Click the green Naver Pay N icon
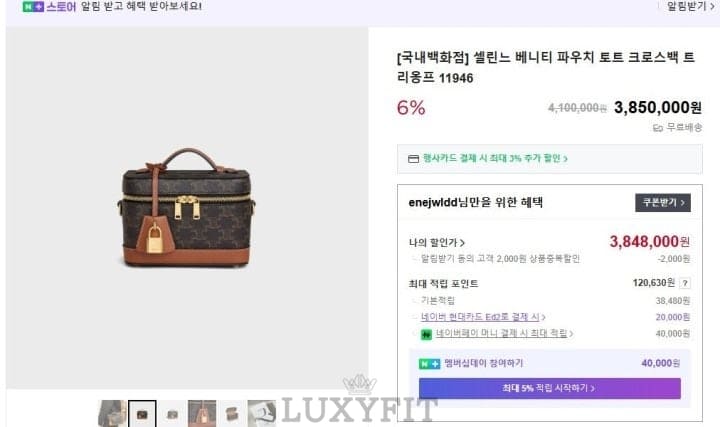The height and width of the screenshot is (427, 720). [x=427, y=334]
